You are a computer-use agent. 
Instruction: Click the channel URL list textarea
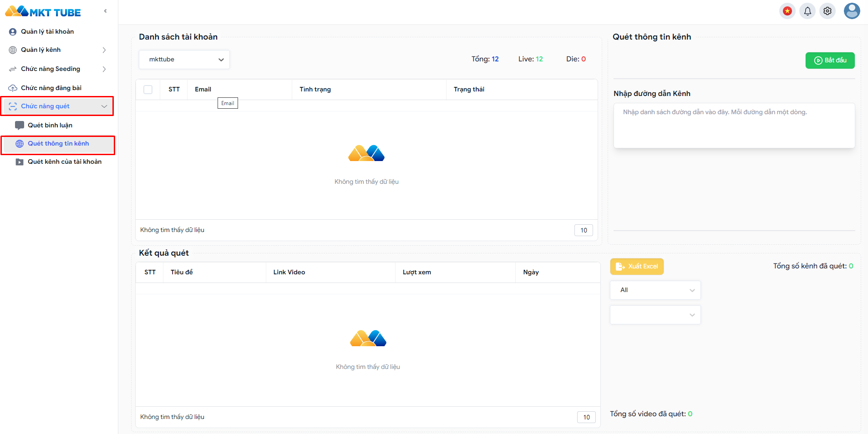coord(734,126)
